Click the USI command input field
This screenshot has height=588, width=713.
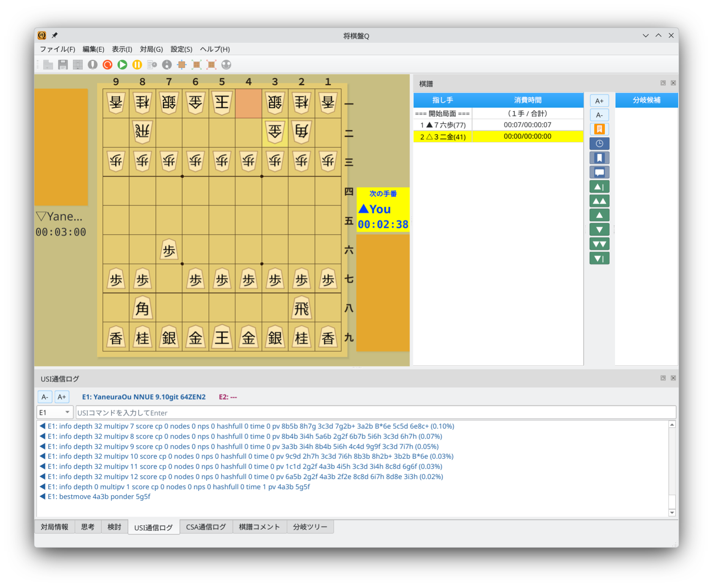click(375, 413)
